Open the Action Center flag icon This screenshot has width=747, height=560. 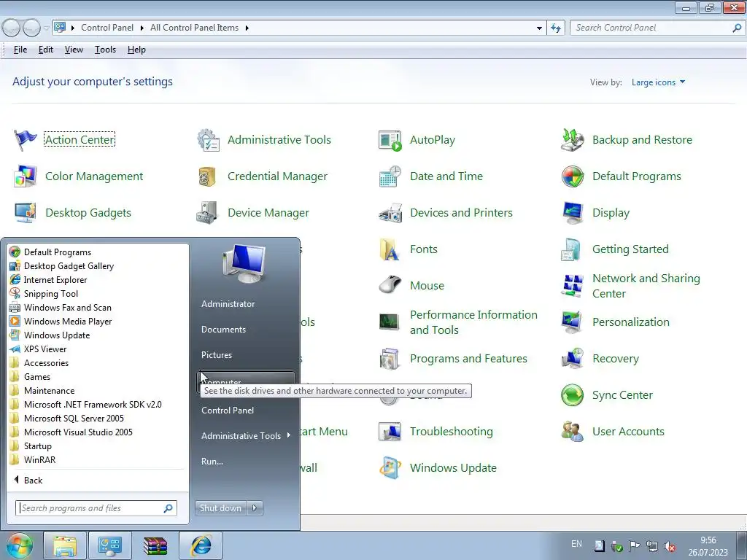click(25, 140)
